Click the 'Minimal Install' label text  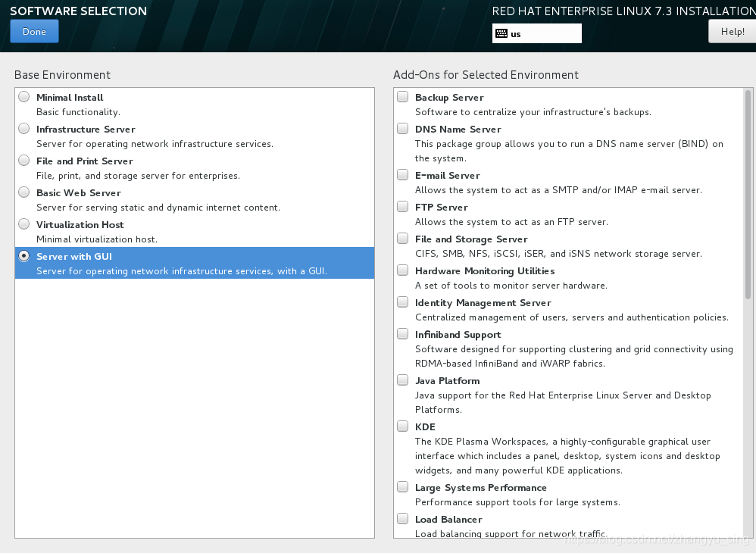[x=70, y=98]
